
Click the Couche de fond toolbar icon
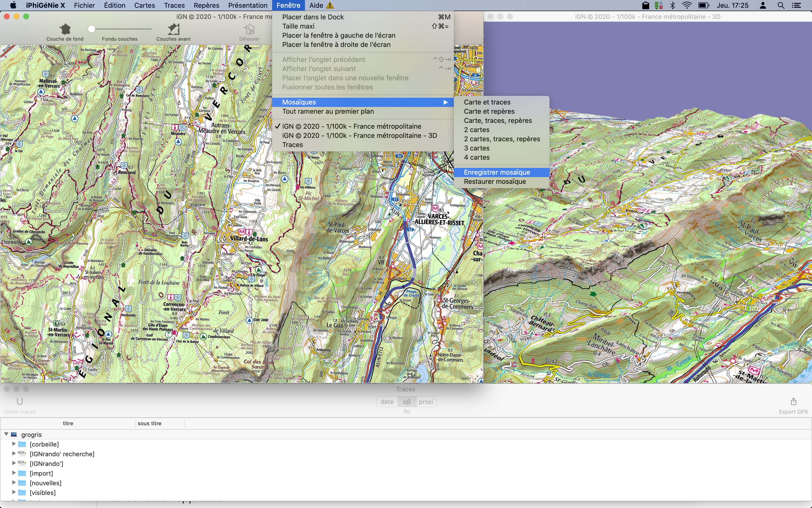[65, 30]
